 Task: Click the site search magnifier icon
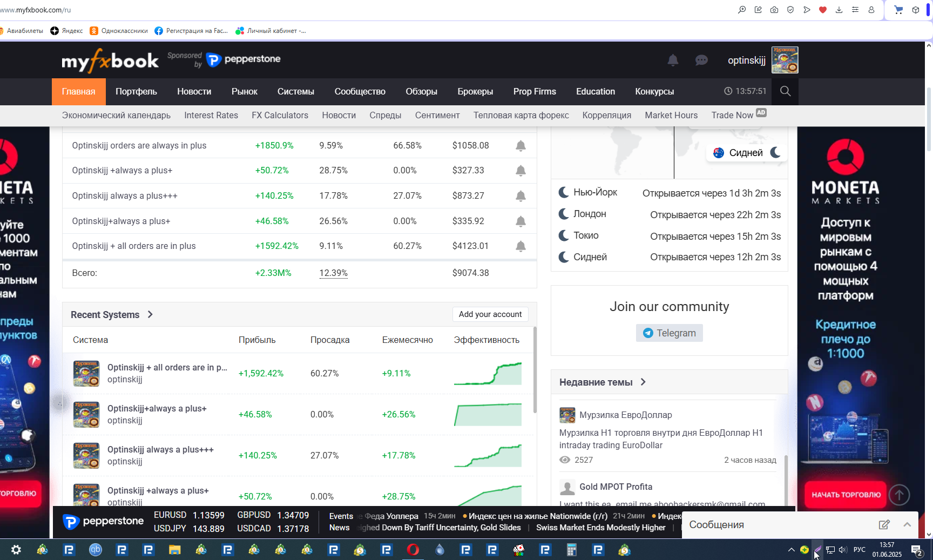click(x=785, y=91)
